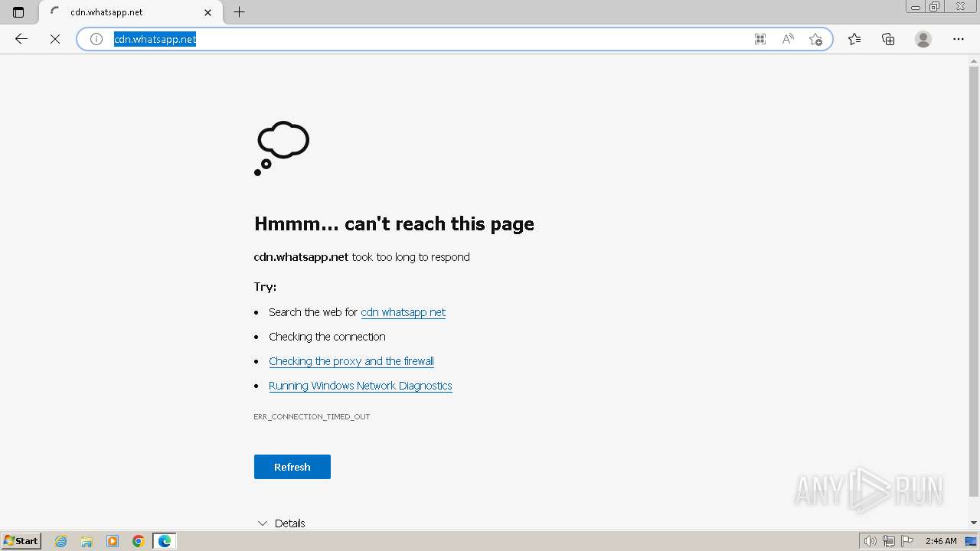The width and height of the screenshot is (980, 551).
Task: Open the tab actions menu icon
Action: click(x=18, y=12)
